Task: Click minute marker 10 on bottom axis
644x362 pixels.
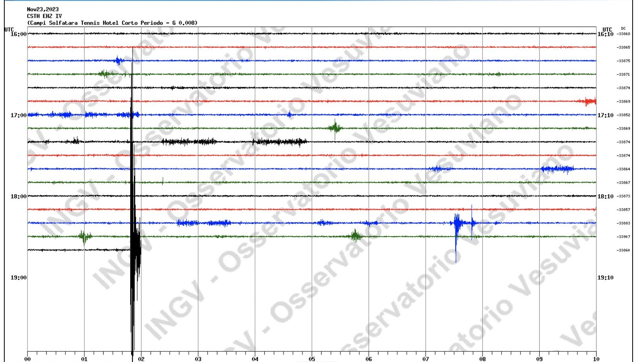Action: pos(596,359)
